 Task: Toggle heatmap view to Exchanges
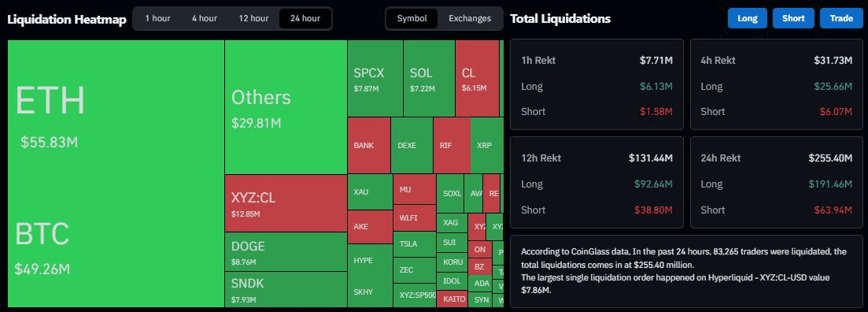click(470, 18)
